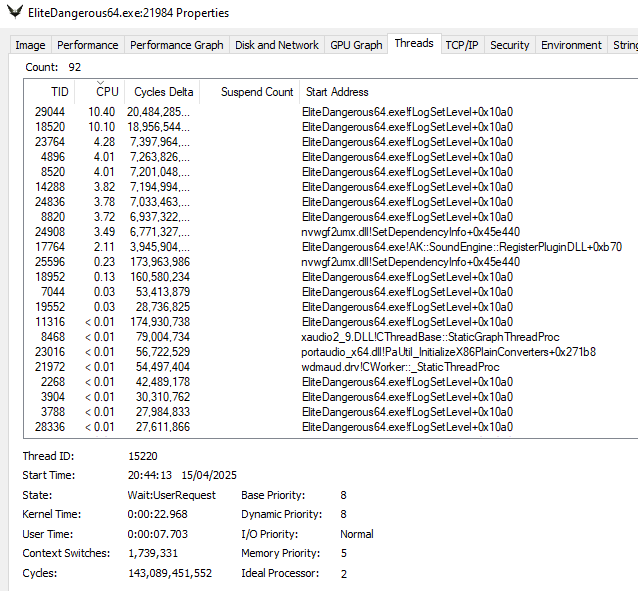
Task: Select thread row with TID 29044
Action: click(x=330, y=112)
